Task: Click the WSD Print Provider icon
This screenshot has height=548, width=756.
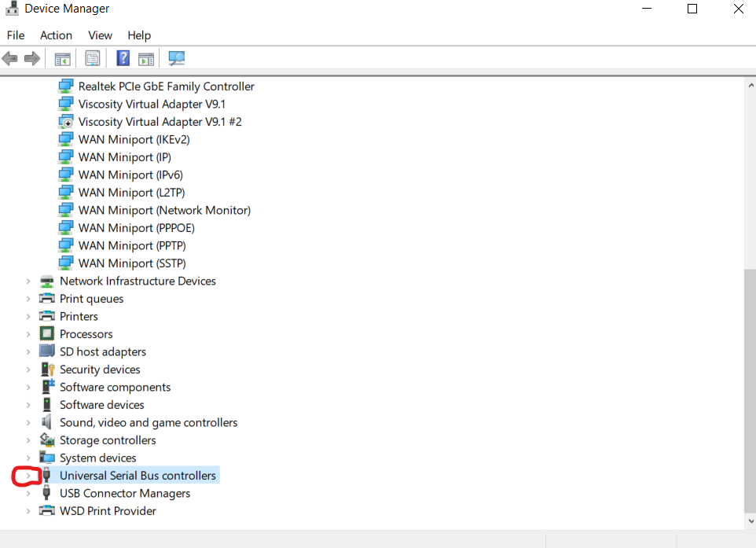Action: (x=47, y=510)
